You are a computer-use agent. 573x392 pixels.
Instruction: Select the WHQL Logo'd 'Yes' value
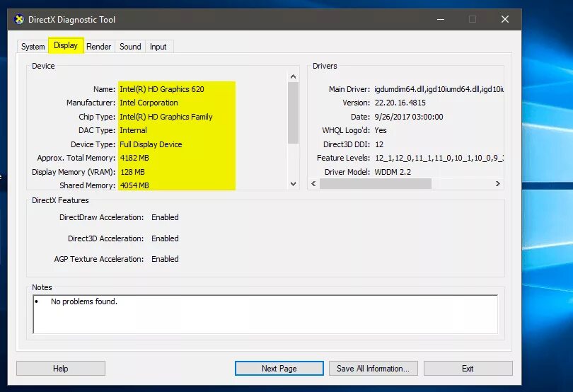tap(381, 130)
